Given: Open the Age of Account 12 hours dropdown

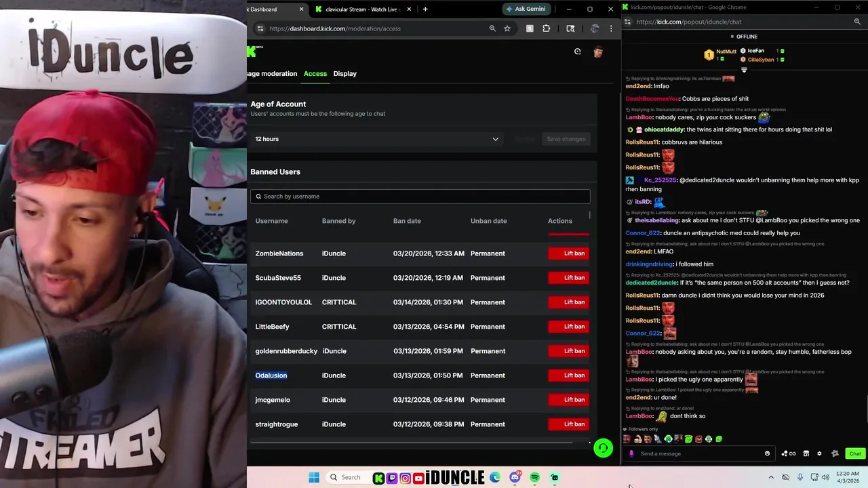Looking at the screenshot, I should tap(376, 139).
